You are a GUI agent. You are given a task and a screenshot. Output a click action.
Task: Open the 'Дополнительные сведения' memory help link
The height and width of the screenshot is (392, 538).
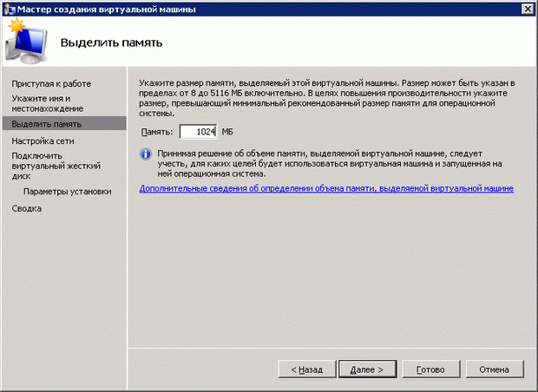326,188
